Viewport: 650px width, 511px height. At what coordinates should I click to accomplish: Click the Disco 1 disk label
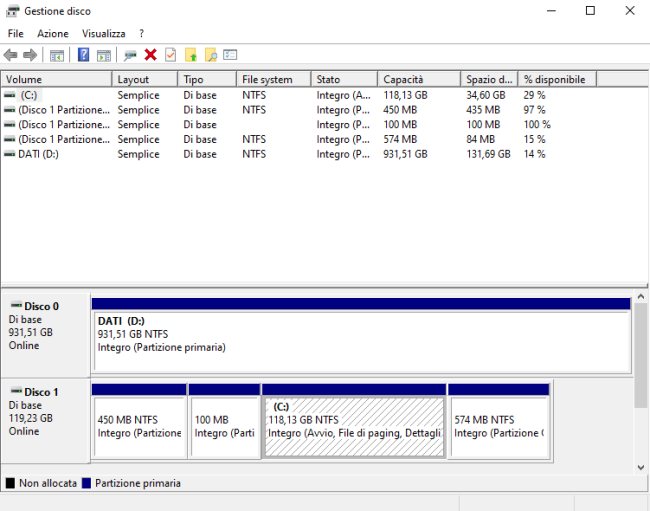tap(41, 392)
